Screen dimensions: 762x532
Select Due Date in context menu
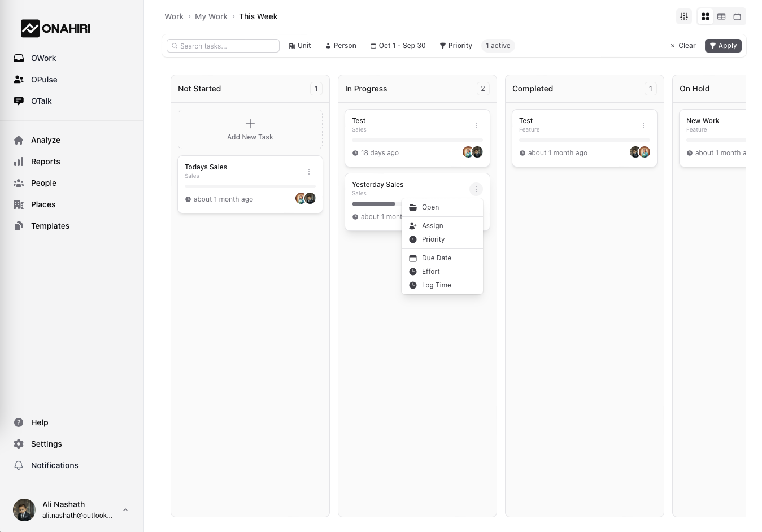click(442, 258)
